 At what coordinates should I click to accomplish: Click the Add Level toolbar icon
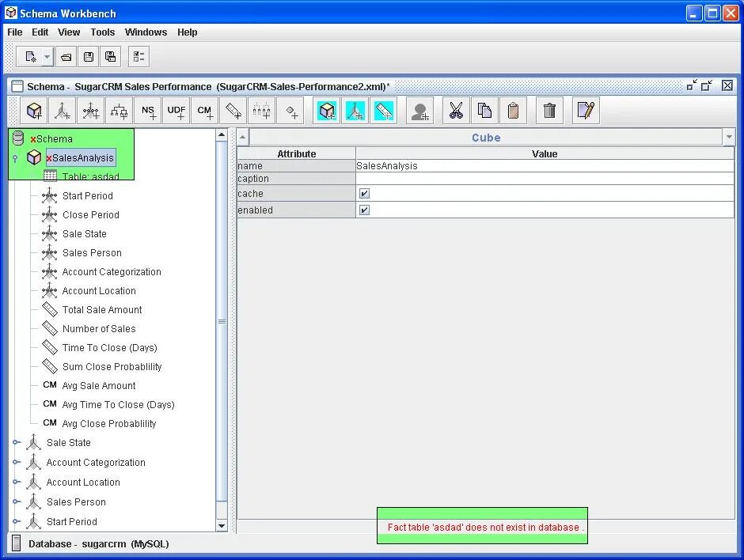click(261, 111)
